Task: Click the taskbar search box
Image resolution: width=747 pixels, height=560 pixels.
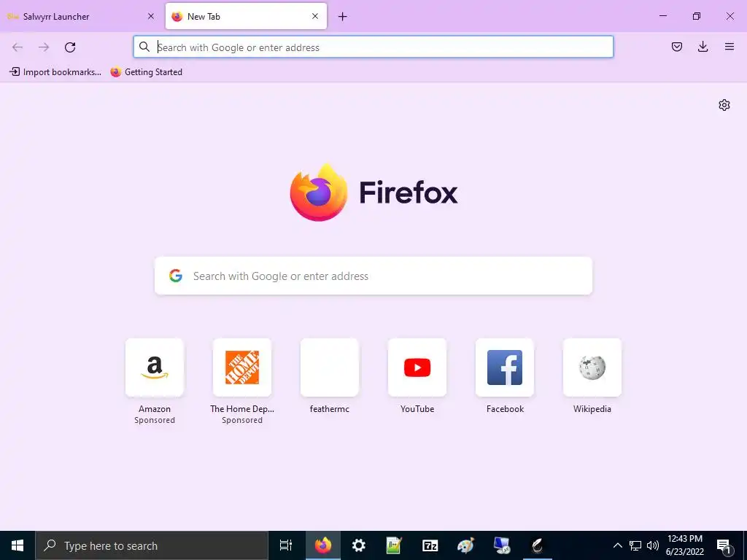Action: (x=152, y=545)
